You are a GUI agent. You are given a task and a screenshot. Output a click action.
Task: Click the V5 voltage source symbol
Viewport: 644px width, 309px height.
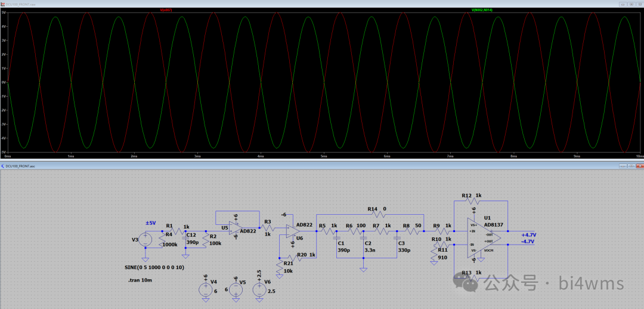(x=236, y=289)
